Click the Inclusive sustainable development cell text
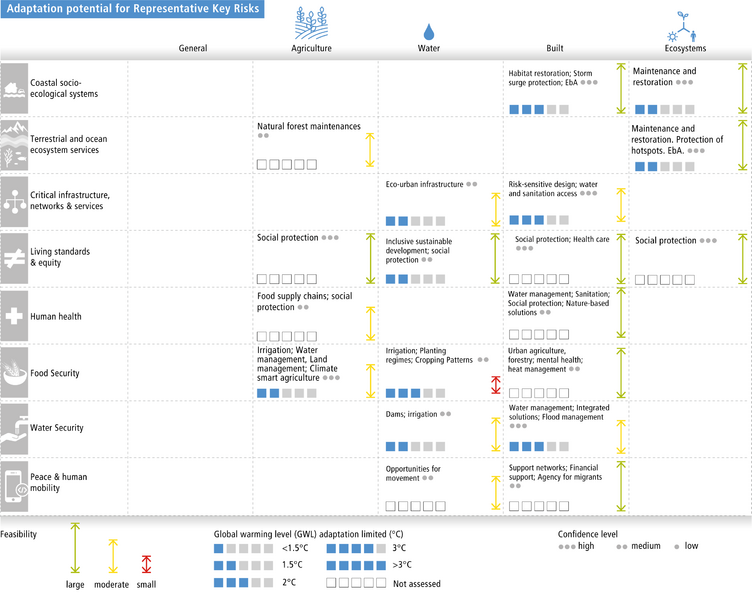 [x=419, y=250]
